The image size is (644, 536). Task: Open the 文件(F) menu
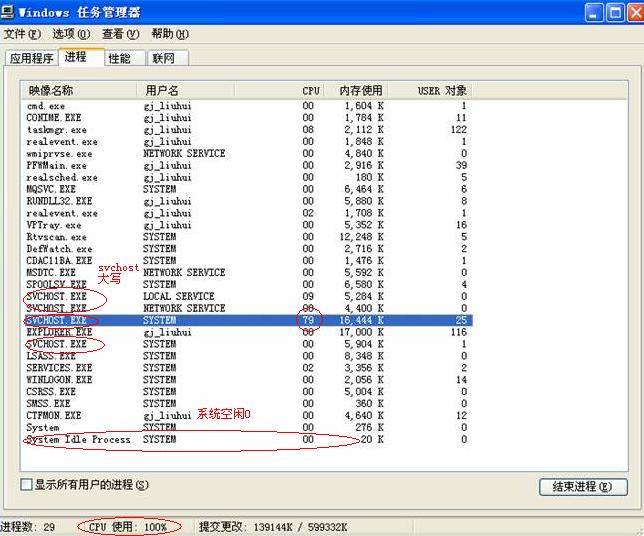tap(22, 34)
